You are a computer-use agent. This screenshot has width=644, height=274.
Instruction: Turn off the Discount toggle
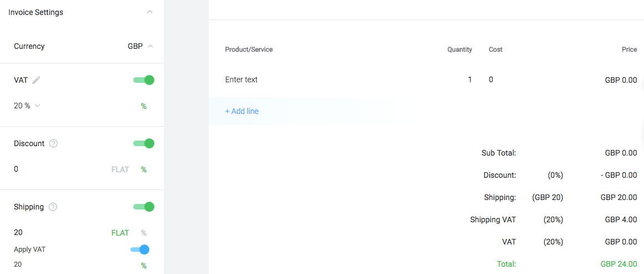coord(144,143)
